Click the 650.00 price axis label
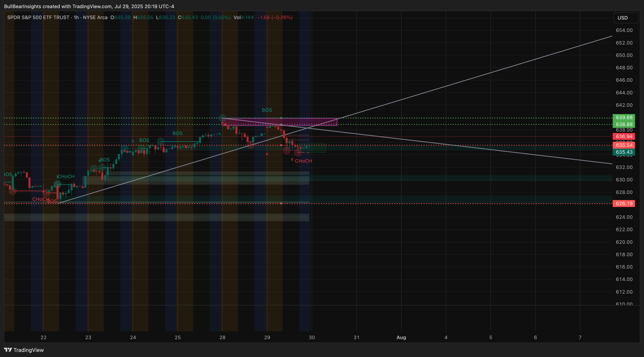 624,55
